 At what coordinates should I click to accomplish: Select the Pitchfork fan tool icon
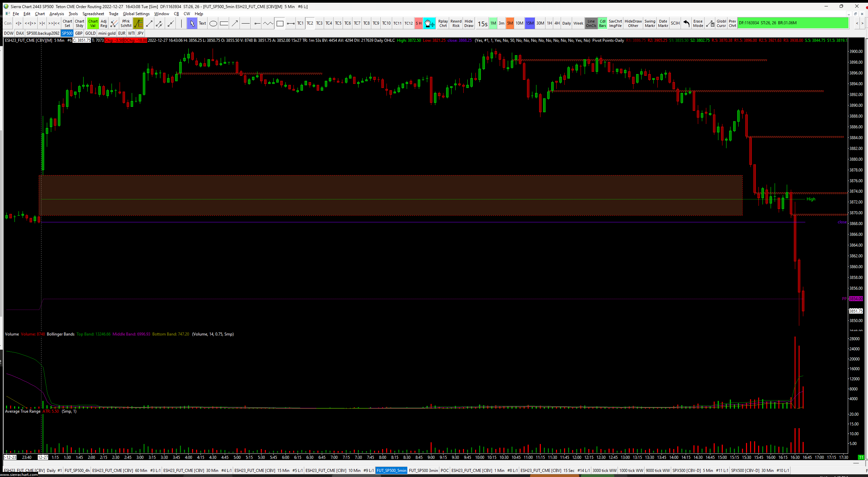[x=114, y=23]
